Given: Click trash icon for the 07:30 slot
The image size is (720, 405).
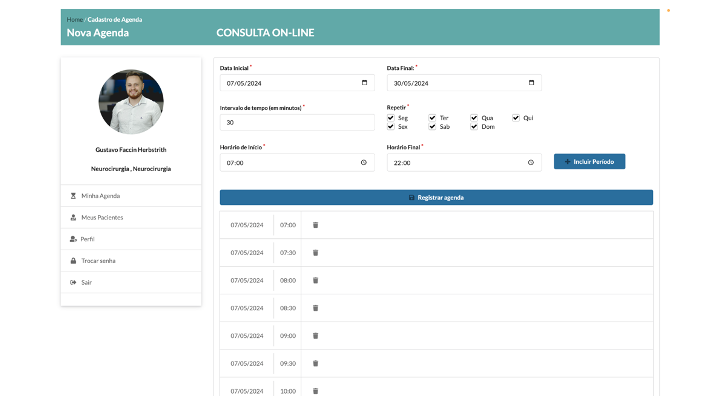Looking at the screenshot, I should coord(315,253).
